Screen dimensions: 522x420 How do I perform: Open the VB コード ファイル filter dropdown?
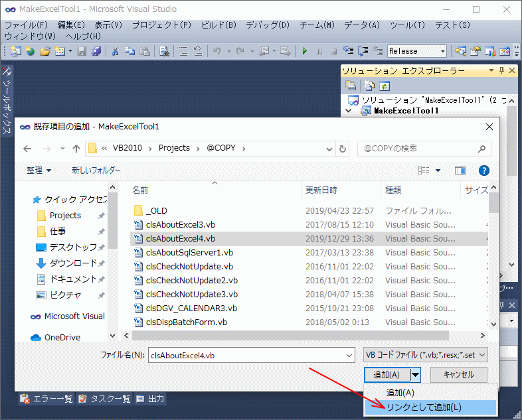pos(481,355)
